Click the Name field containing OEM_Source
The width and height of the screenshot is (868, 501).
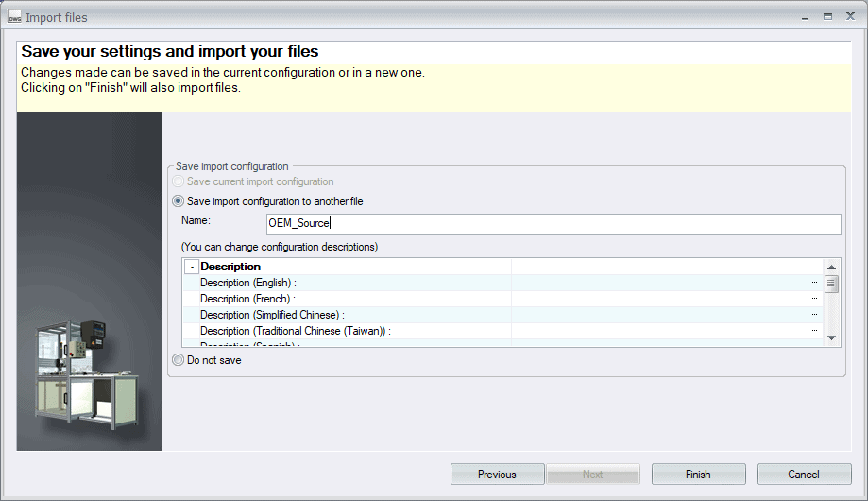(x=553, y=224)
